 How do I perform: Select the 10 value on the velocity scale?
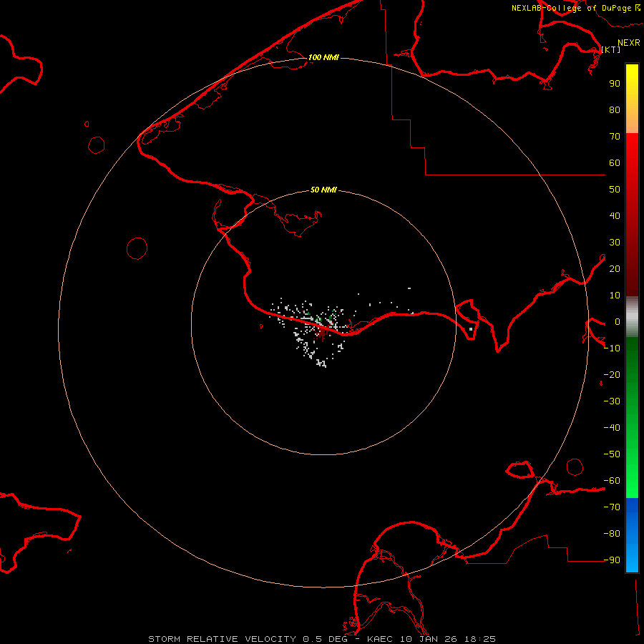click(x=615, y=296)
